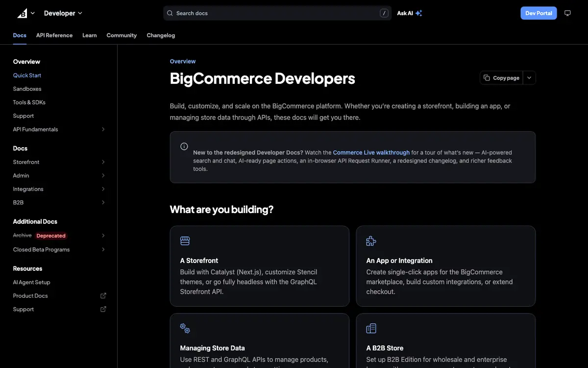Click the magnifier icon in search bar
The width and height of the screenshot is (588, 368).
pos(170,13)
